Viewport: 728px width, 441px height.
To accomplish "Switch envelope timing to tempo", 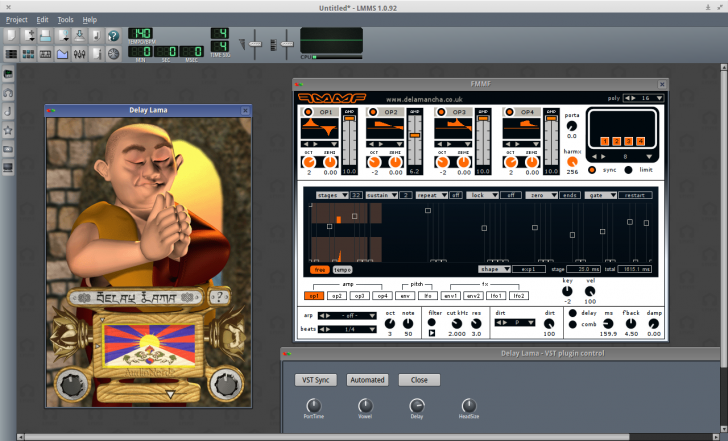I will pos(343,270).
